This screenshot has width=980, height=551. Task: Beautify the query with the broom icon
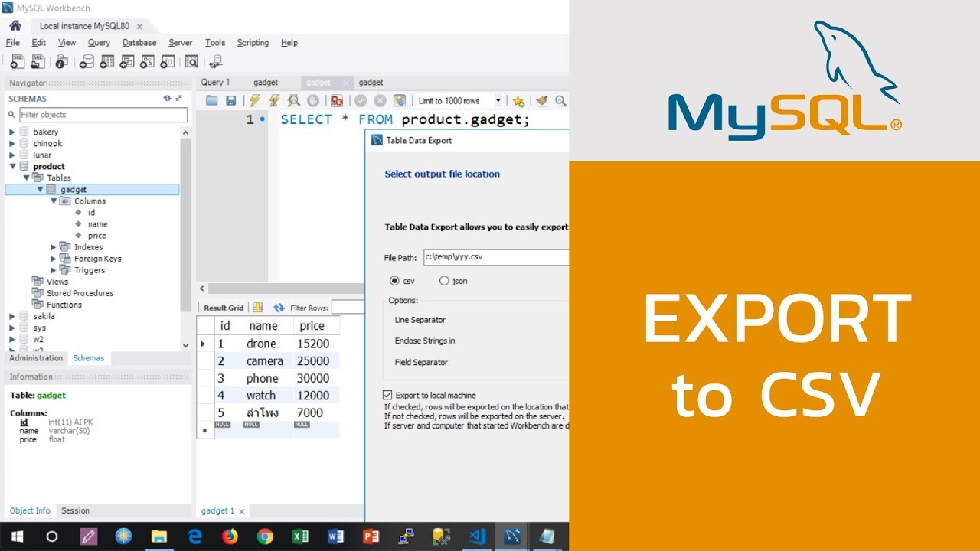point(542,101)
